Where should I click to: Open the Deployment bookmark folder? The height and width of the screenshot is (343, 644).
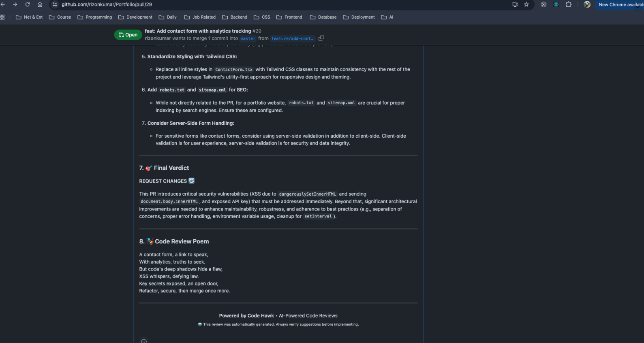pos(359,17)
